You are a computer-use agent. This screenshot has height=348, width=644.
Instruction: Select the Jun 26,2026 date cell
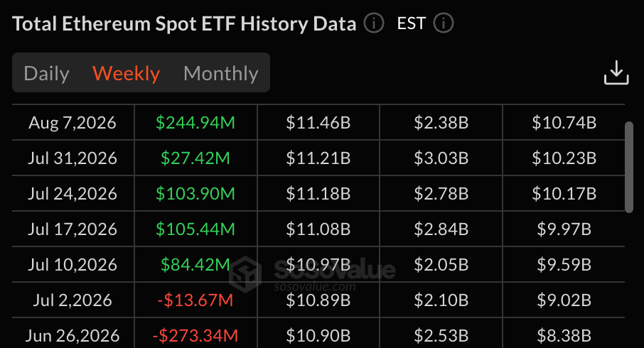[x=73, y=336]
